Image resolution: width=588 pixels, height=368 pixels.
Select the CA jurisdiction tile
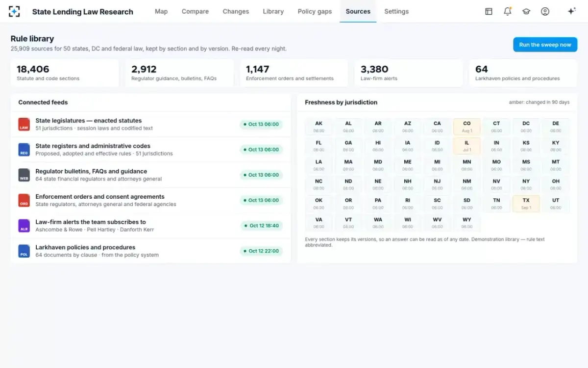coord(437,127)
